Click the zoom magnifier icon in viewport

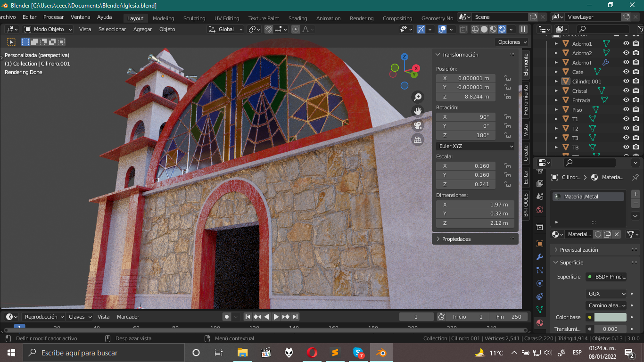point(418,97)
